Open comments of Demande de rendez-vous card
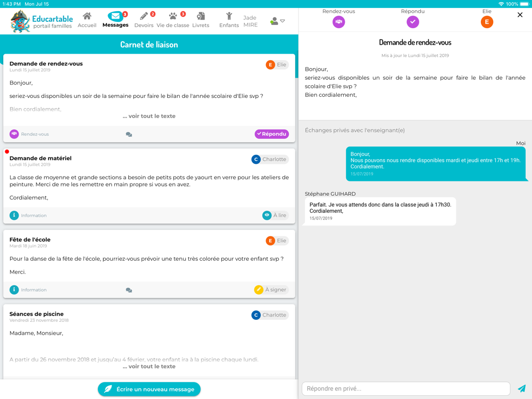The width and height of the screenshot is (532, 399). click(x=129, y=135)
